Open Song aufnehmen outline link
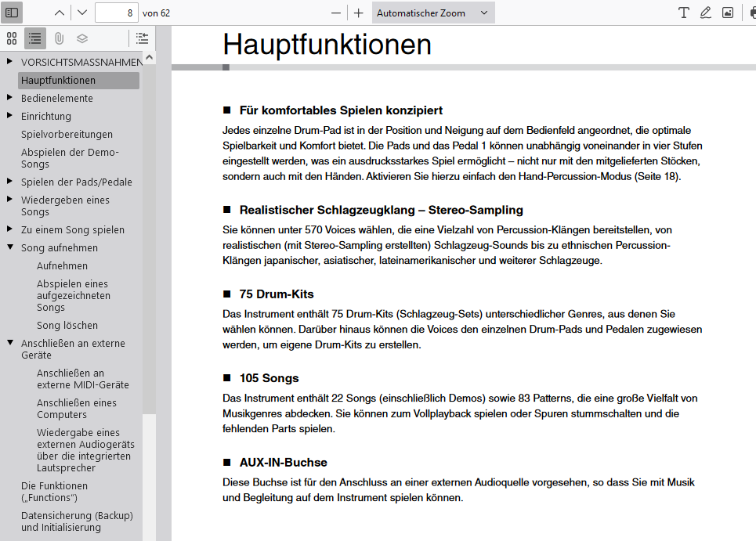 [60, 247]
